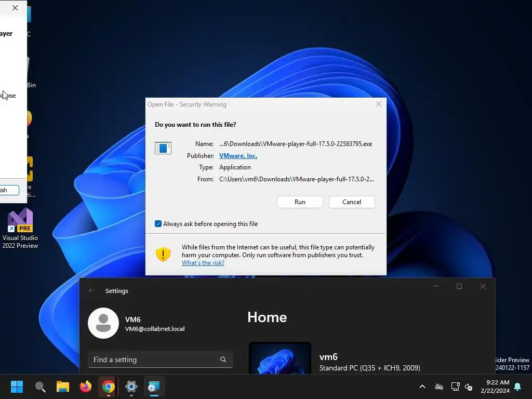Click the vm6 device name in Settings
The height and width of the screenshot is (399, 532).
coord(328,357)
